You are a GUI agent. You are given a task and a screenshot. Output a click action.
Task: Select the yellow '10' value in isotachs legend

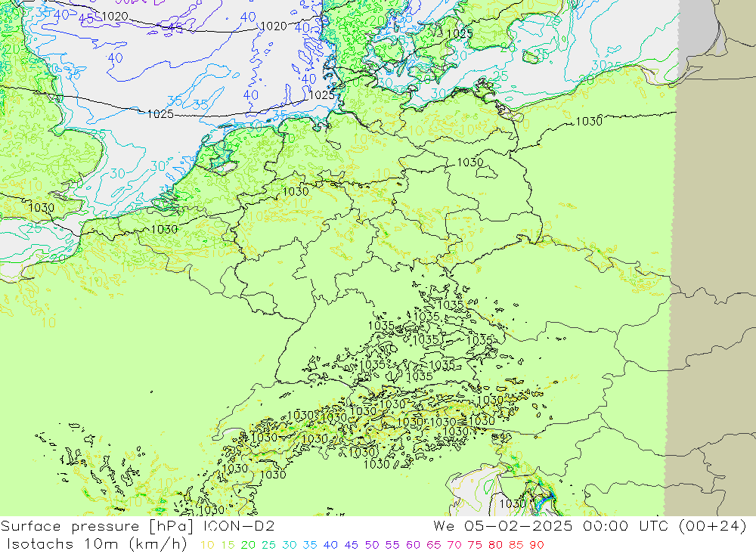pyautogui.click(x=207, y=546)
